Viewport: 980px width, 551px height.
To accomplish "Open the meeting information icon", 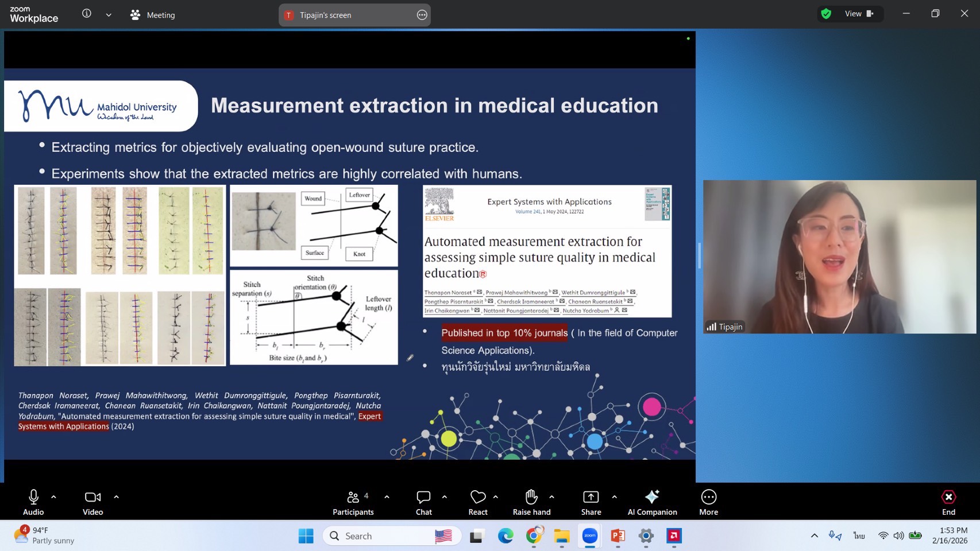I will point(87,14).
